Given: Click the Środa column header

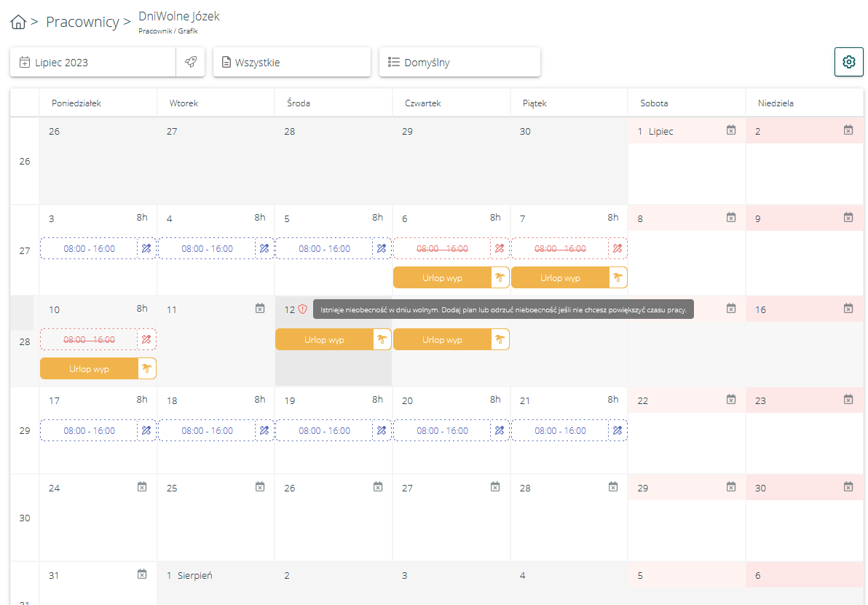Looking at the screenshot, I should coord(299,103).
